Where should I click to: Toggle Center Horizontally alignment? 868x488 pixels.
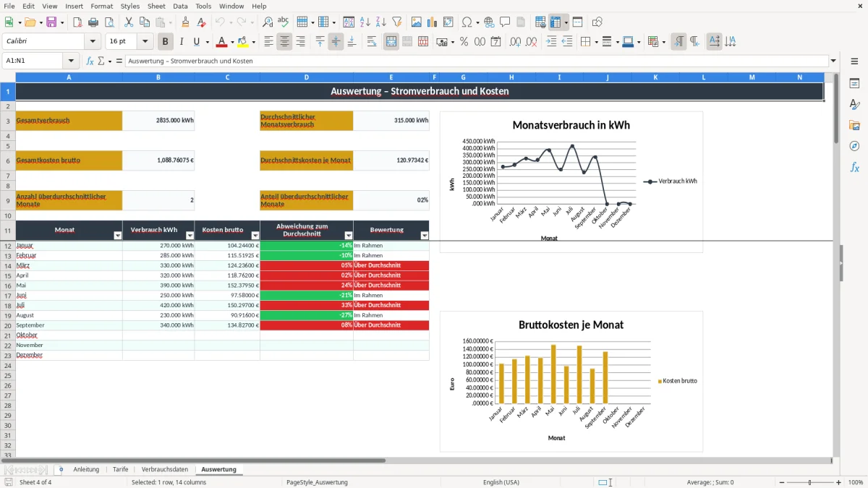pyautogui.click(x=284, y=42)
